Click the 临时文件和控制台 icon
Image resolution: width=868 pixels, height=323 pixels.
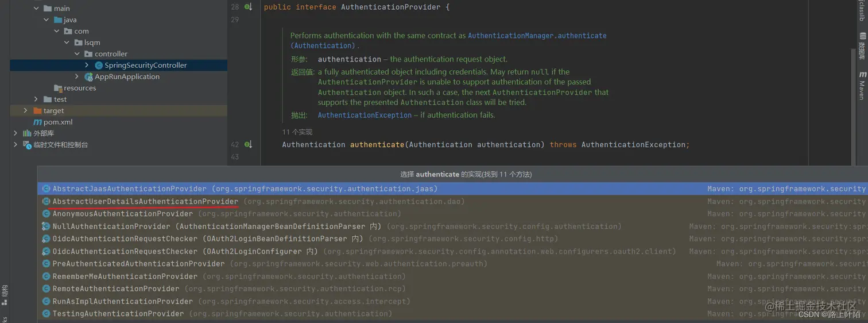pyautogui.click(x=27, y=145)
